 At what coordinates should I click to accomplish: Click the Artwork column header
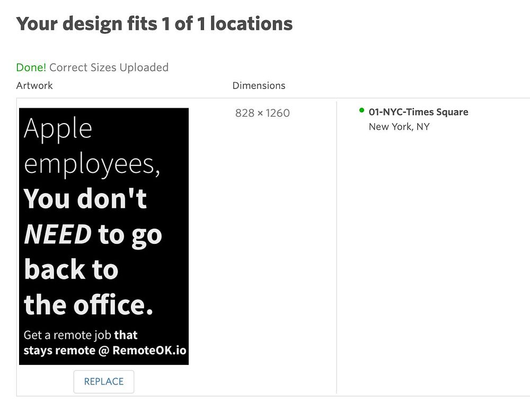pyautogui.click(x=34, y=85)
